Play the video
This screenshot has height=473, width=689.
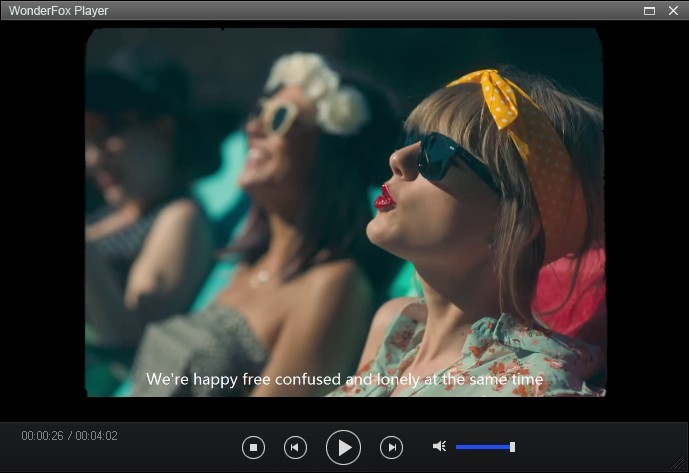[x=344, y=448]
